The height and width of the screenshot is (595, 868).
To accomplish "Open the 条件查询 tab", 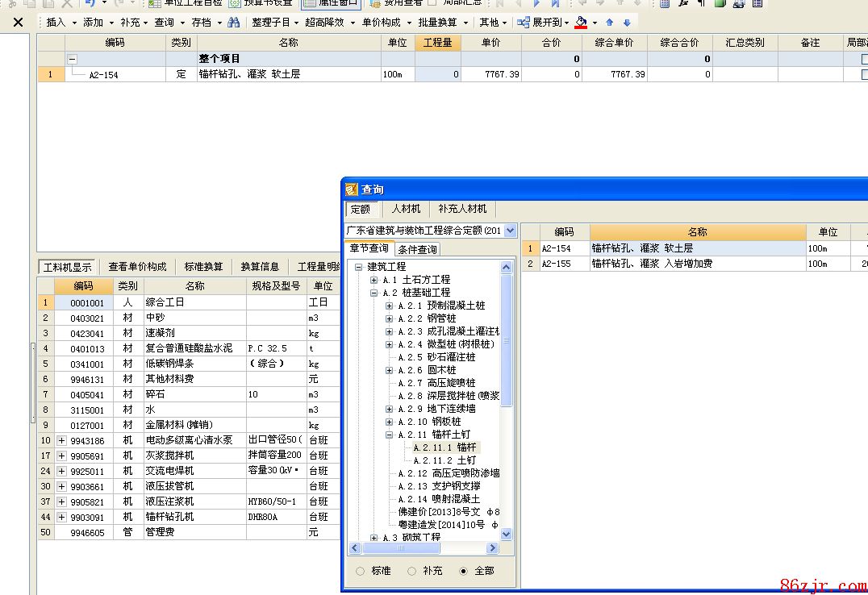I will (x=417, y=249).
